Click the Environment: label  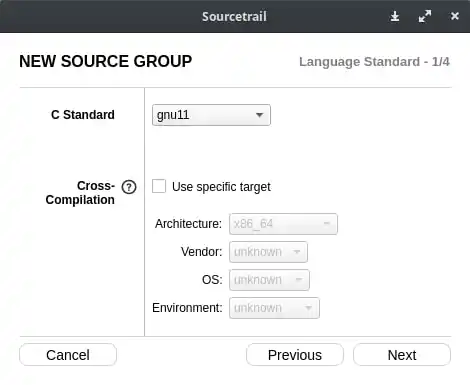pyautogui.click(x=187, y=308)
